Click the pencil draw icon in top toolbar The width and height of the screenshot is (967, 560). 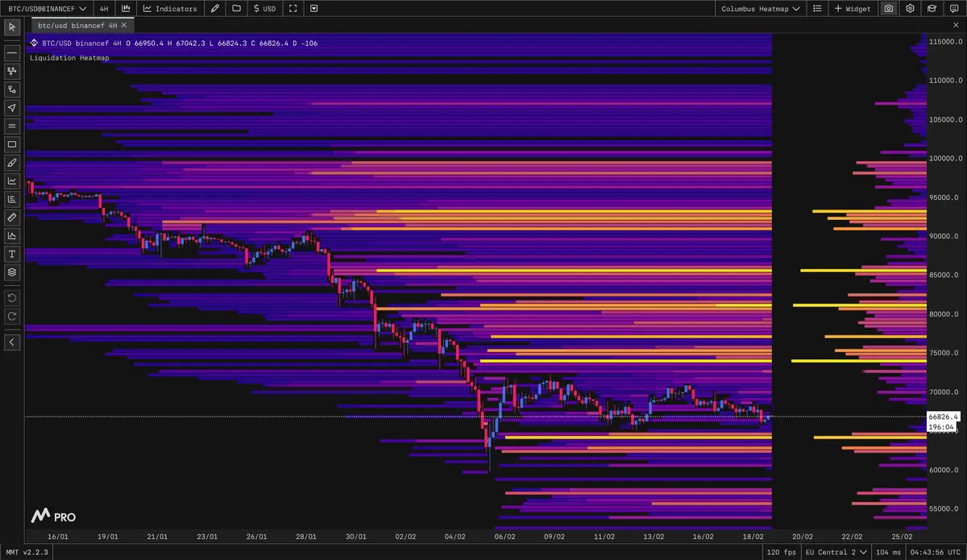[214, 8]
